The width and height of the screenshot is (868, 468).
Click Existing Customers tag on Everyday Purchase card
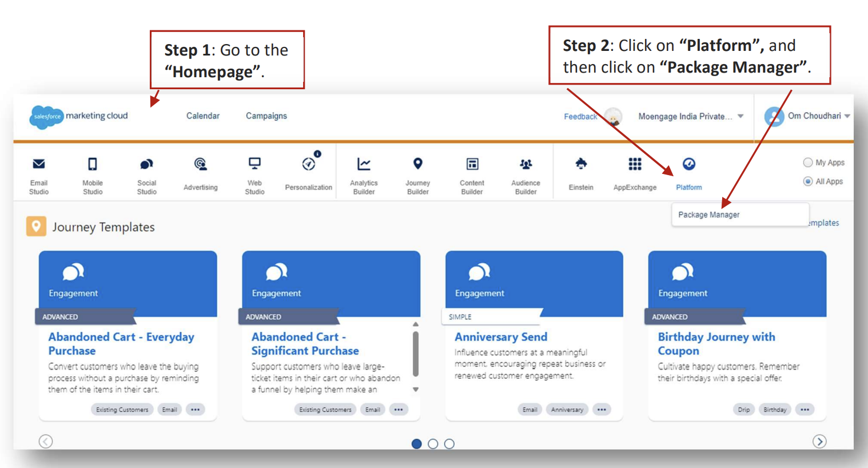pyautogui.click(x=122, y=410)
